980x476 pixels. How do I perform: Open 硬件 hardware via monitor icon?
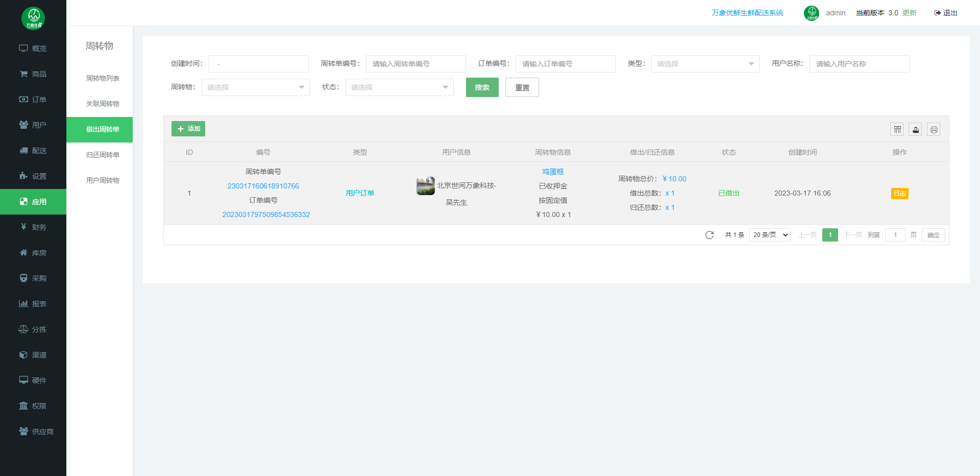[x=23, y=380]
